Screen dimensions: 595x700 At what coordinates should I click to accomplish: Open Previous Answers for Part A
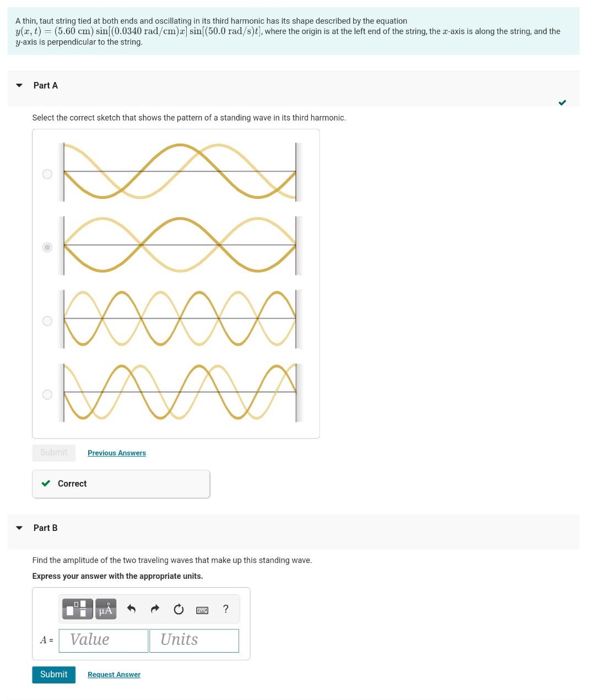click(116, 453)
